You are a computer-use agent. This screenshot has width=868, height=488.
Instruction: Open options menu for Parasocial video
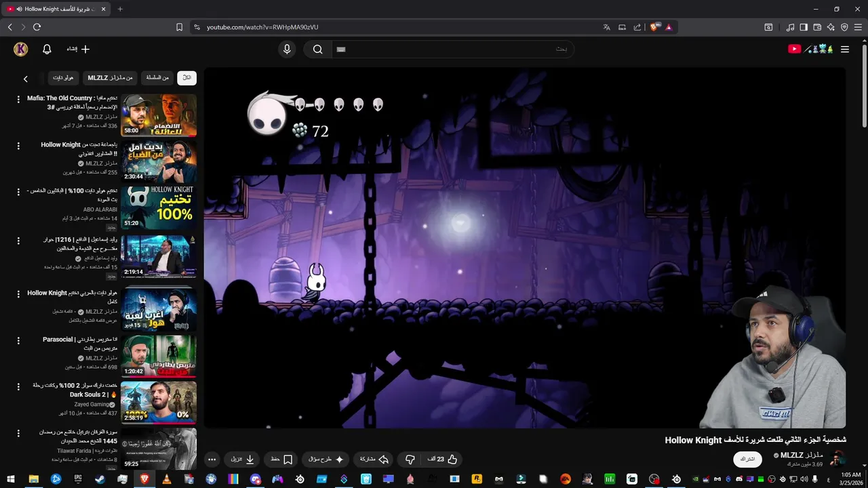[x=18, y=340]
